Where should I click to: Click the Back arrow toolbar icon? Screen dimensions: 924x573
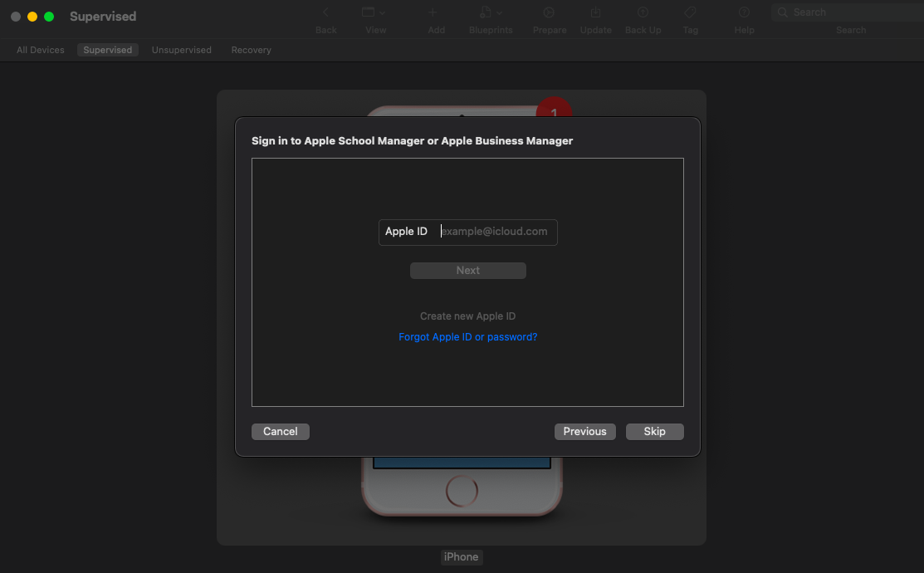325,12
